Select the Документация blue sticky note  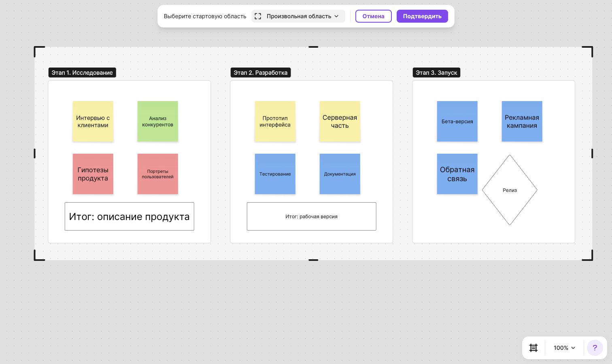[340, 174]
